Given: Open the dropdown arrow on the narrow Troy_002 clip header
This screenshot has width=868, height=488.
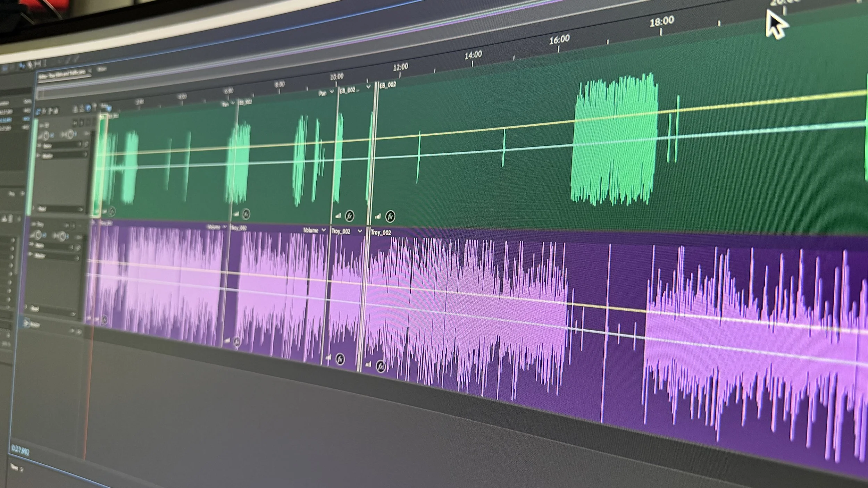Looking at the screenshot, I should coord(360,231).
